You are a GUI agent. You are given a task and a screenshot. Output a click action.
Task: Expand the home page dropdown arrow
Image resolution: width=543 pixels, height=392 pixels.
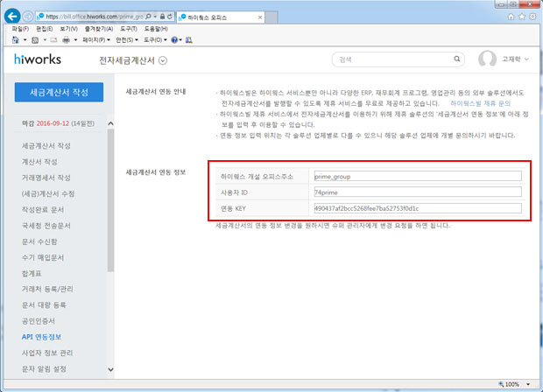pos(25,40)
